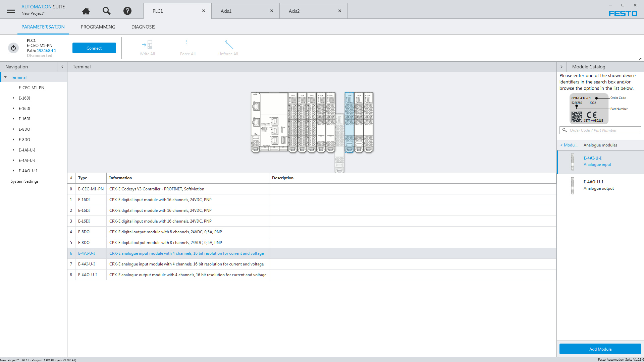Viewport: 644px width, 362px height.
Task: Click the Add Module button
Action: coord(600,349)
